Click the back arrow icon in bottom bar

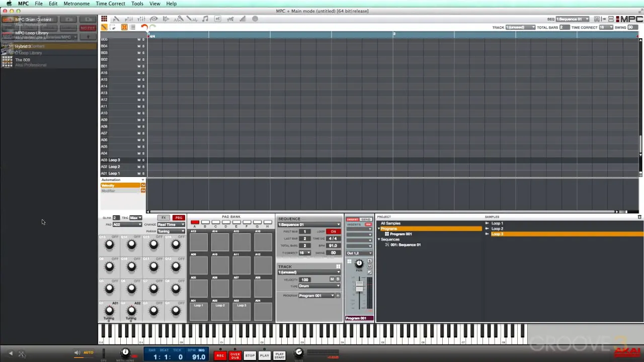[x=11, y=354]
